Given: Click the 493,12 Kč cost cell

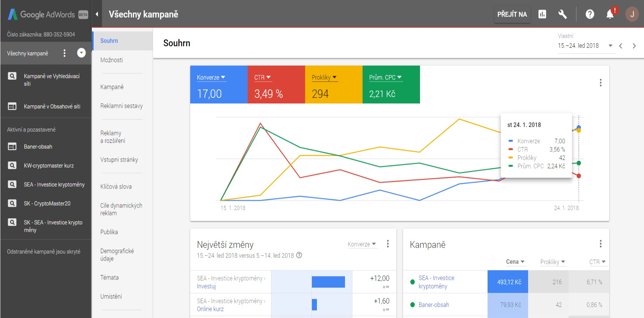Looking at the screenshot, I should click(x=508, y=282).
